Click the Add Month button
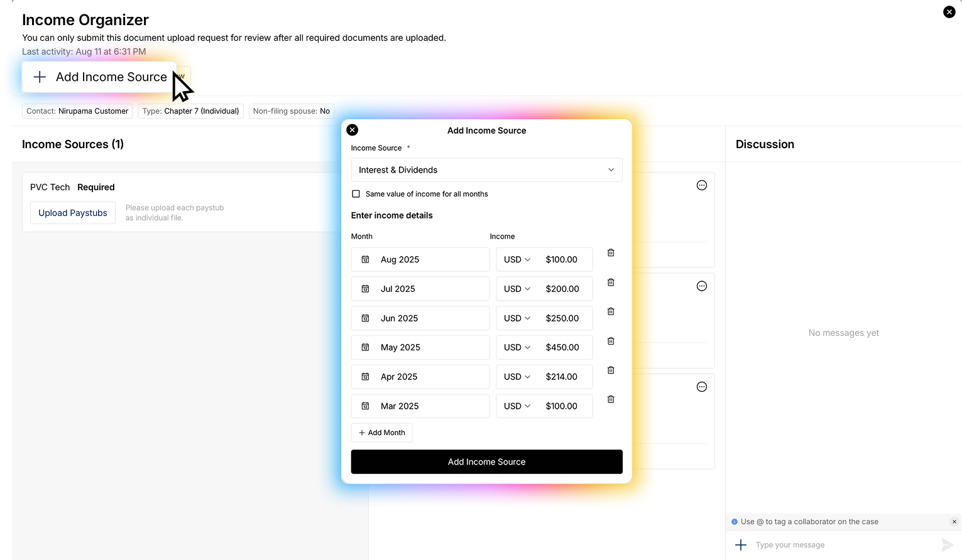 [x=382, y=433]
